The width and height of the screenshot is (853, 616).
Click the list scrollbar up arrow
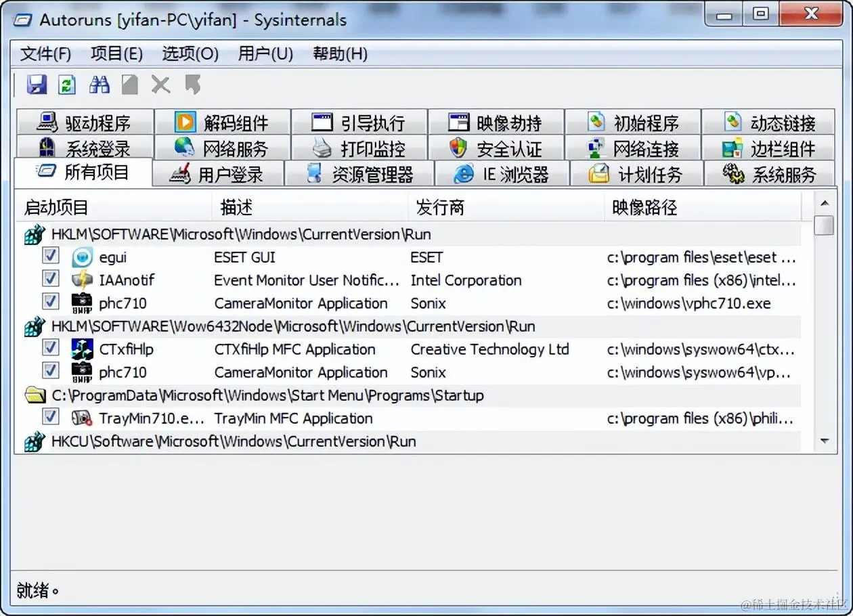coord(825,203)
